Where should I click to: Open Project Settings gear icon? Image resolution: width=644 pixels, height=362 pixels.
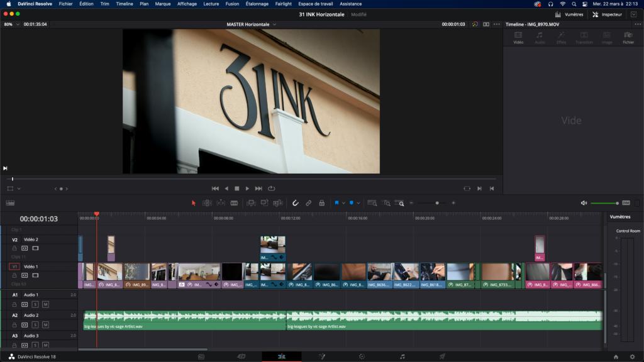(633, 357)
